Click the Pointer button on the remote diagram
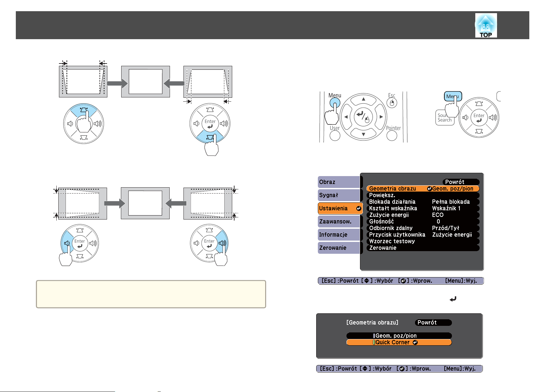 click(x=392, y=135)
